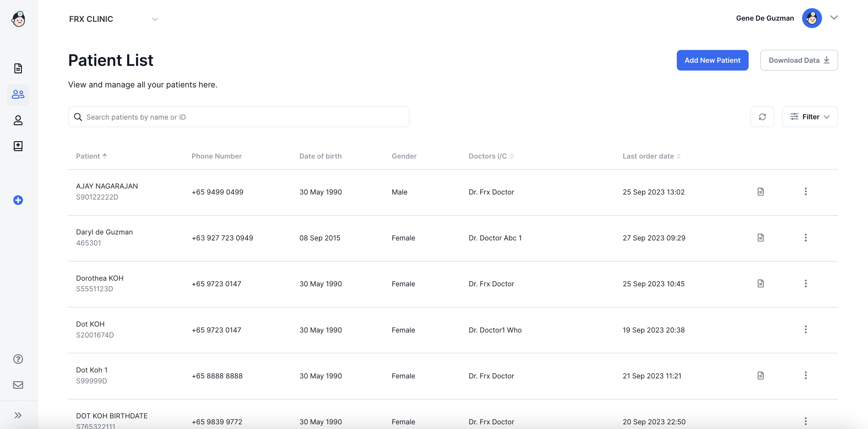Click the blue plus circle icon
This screenshot has height=429, width=868.
click(18, 200)
